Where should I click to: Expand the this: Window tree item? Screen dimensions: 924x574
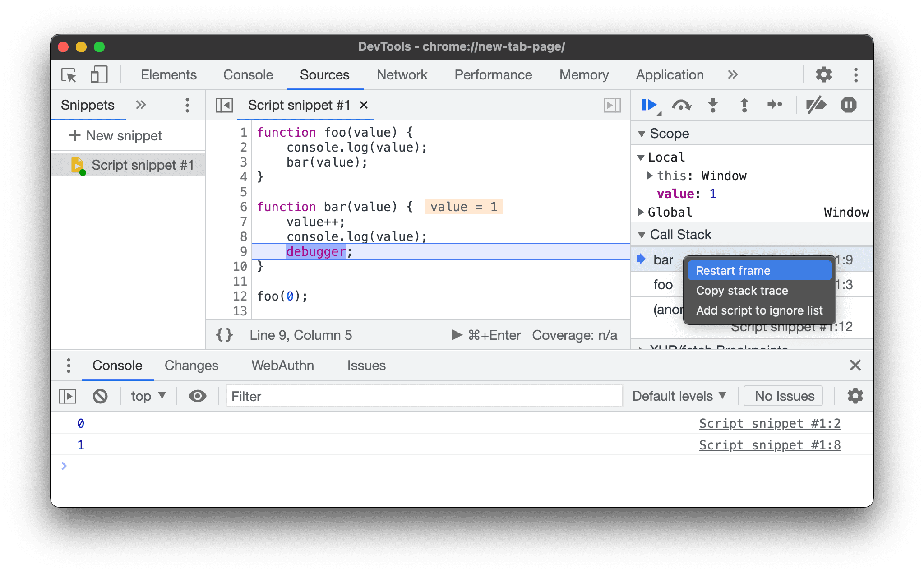click(x=651, y=176)
